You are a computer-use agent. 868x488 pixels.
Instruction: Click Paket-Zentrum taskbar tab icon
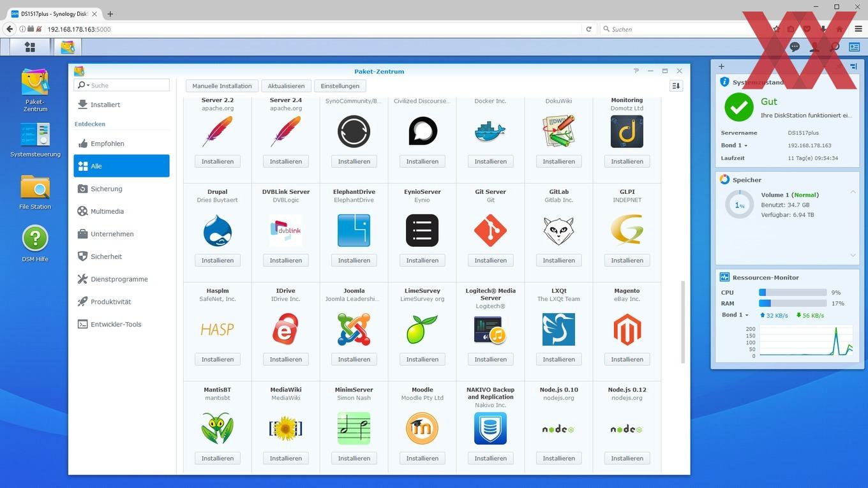(67, 47)
